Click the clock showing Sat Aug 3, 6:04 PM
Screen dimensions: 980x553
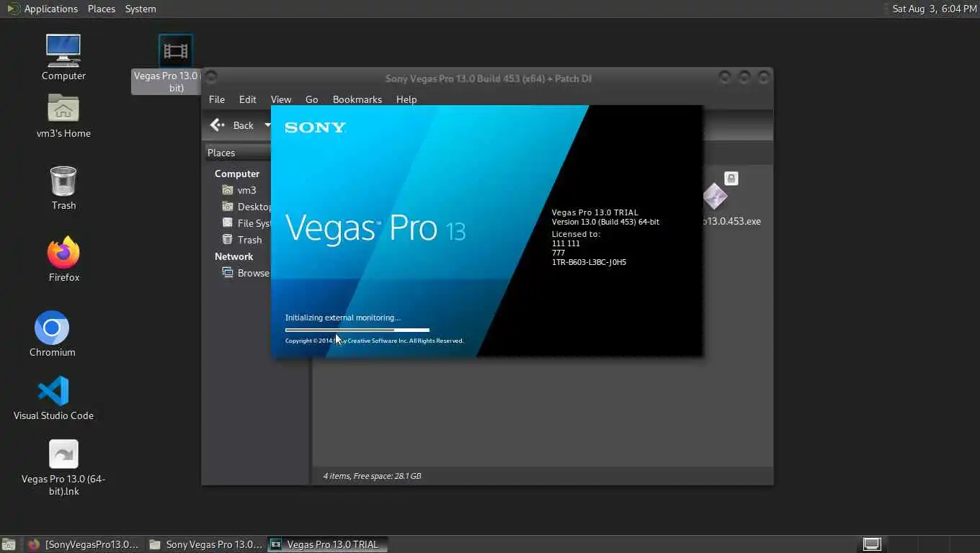[934, 9]
